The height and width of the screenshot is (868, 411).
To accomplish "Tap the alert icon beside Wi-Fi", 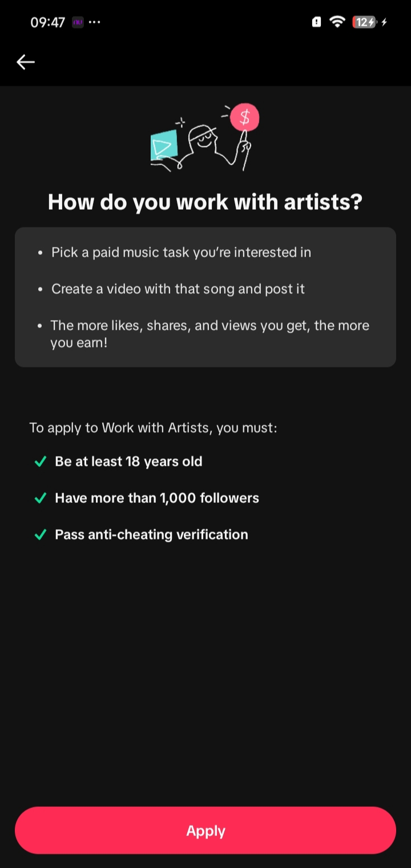I will [x=316, y=22].
